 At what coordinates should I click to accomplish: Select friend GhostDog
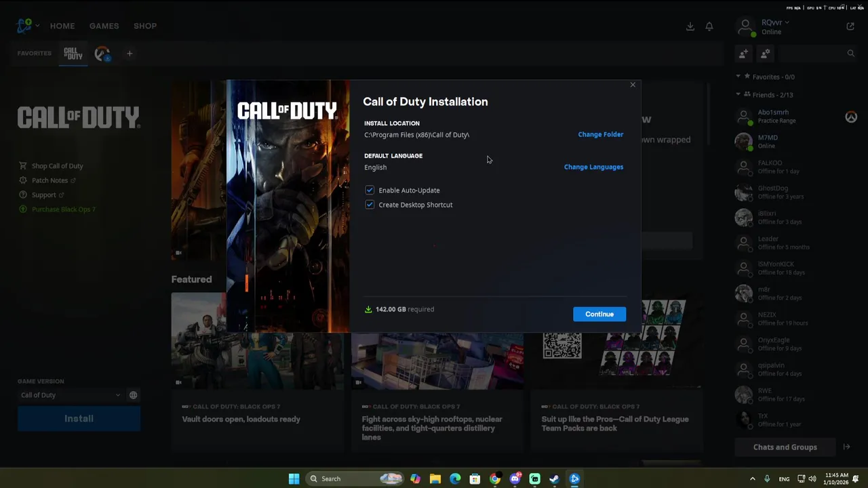tap(797, 192)
